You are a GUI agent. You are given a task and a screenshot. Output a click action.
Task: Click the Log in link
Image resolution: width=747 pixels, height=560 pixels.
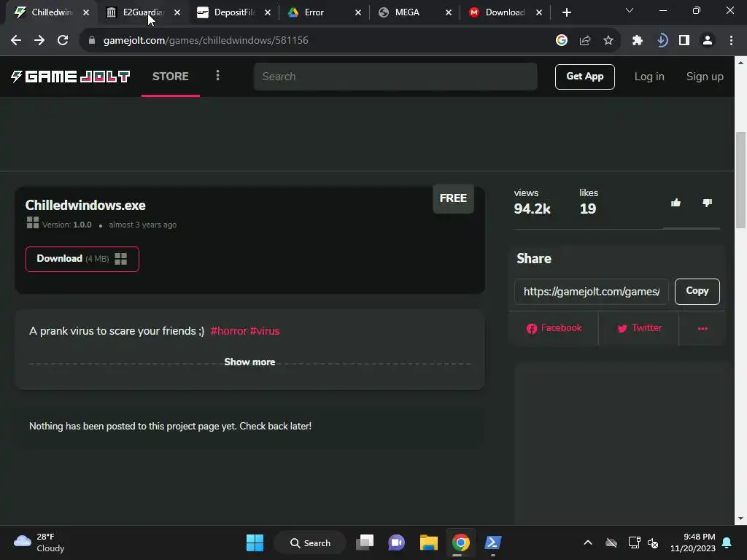pos(649,77)
